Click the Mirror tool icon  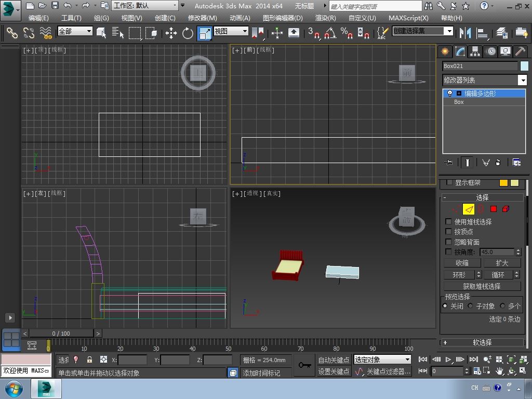(x=465, y=33)
